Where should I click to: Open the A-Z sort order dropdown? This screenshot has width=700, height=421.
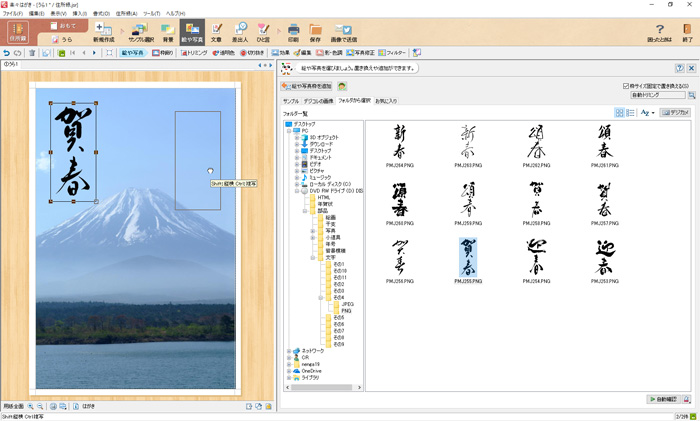(647, 113)
